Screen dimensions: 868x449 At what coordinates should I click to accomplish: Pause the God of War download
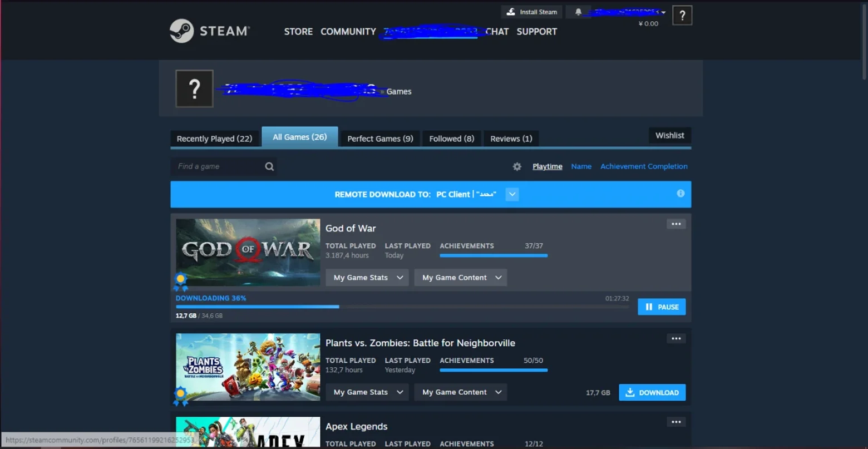[662, 307]
